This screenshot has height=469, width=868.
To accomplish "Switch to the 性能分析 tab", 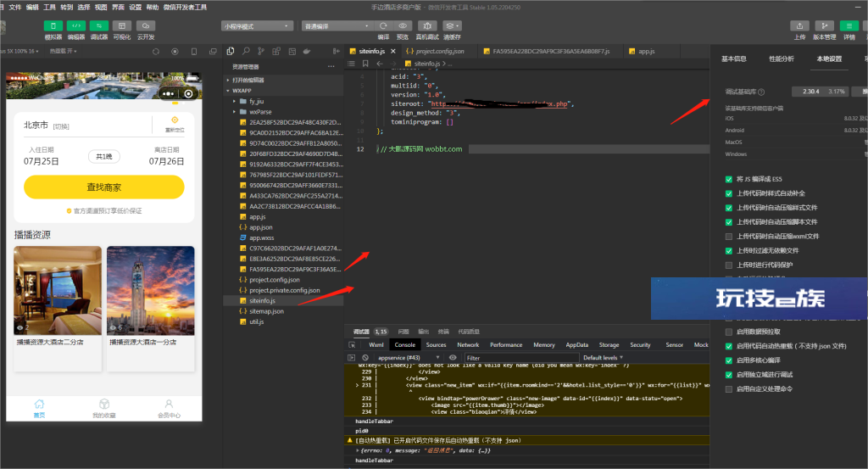I will pos(781,59).
